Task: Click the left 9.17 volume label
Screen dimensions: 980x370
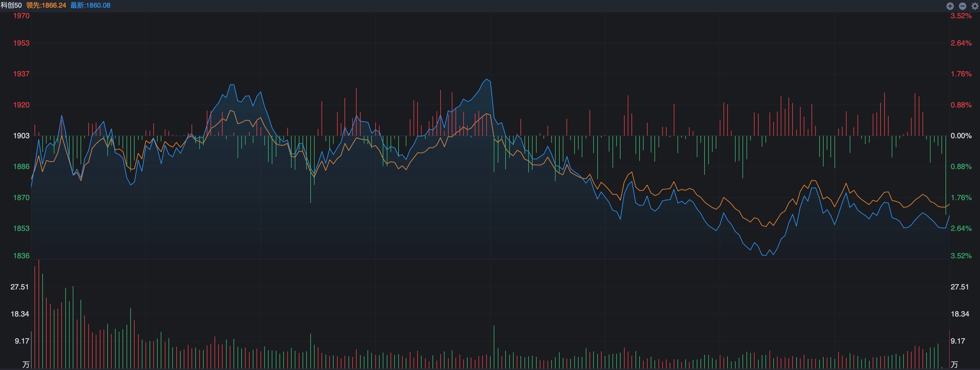Action: coord(22,341)
